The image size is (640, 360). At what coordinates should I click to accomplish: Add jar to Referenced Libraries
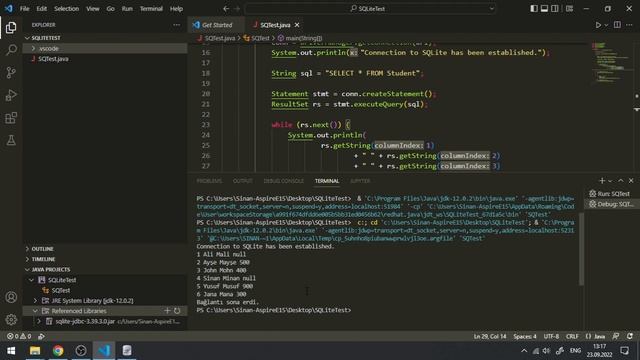coord(167,311)
